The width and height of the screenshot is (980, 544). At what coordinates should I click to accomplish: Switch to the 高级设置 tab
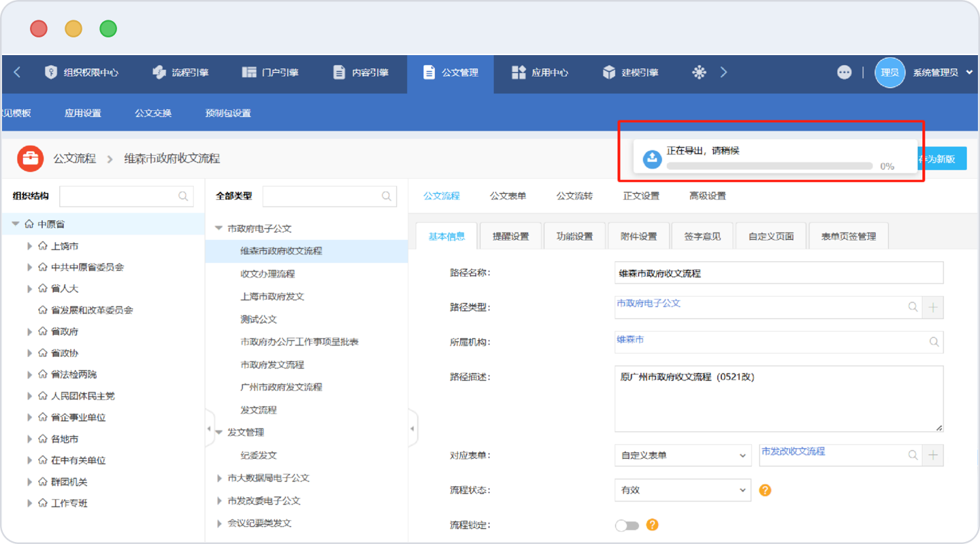[x=708, y=196]
